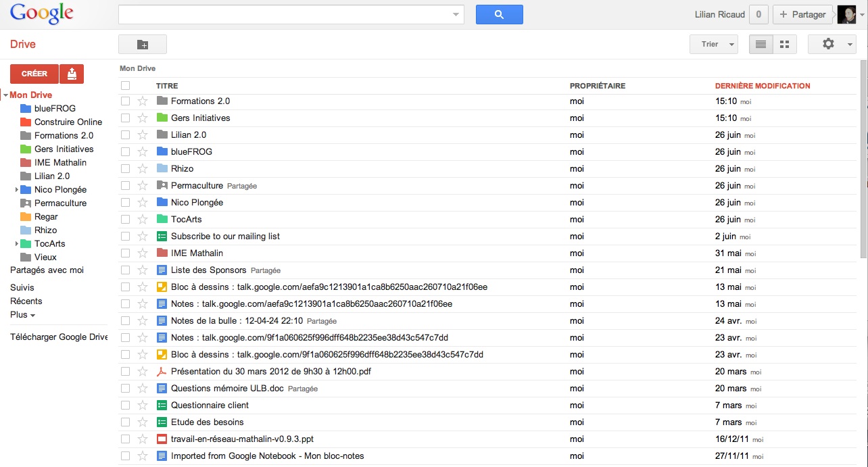Click the new folder icon button
The image size is (868, 467).
point(142,45)
